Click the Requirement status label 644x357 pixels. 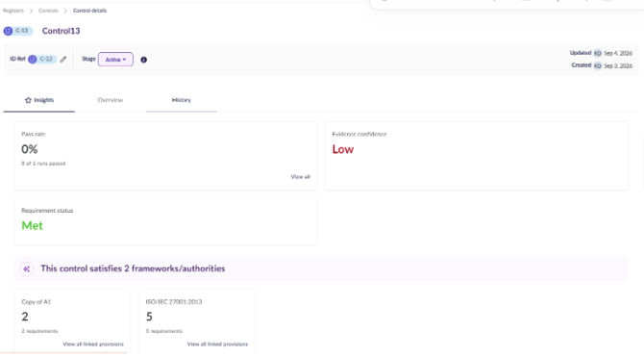click(x=47, y=211)
